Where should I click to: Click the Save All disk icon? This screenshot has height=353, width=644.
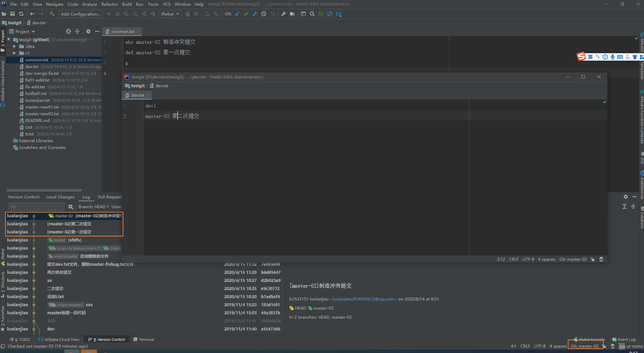[12, 14]
